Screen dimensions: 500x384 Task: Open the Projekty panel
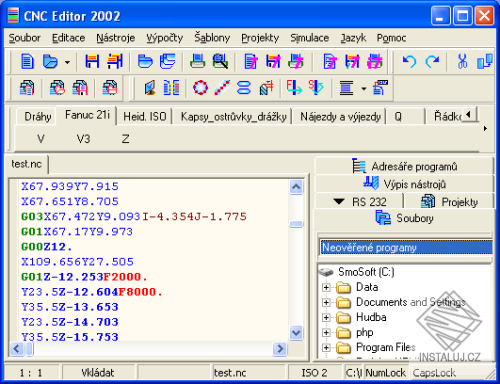click(449, 202)
